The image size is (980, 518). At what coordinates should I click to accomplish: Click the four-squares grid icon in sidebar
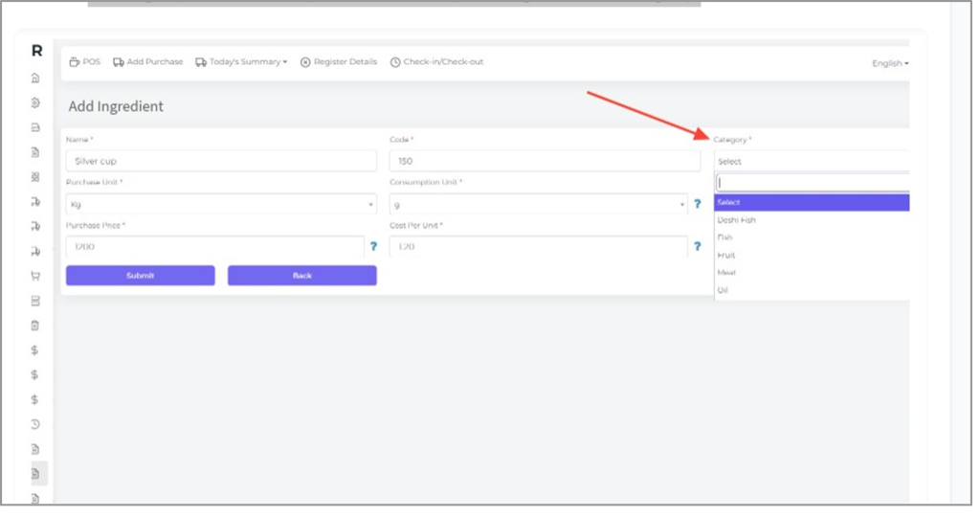point(35,177)
